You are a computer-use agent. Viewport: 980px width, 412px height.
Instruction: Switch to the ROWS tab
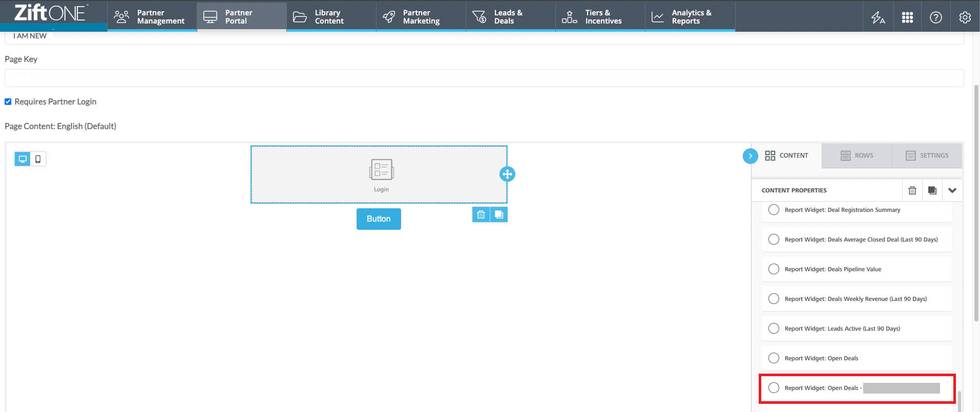pos(857,156)
